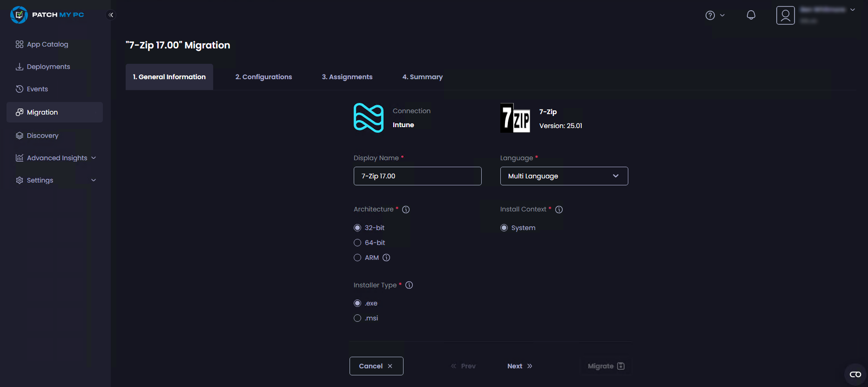Select the 64-bit architecture option

tap(357, 243)
